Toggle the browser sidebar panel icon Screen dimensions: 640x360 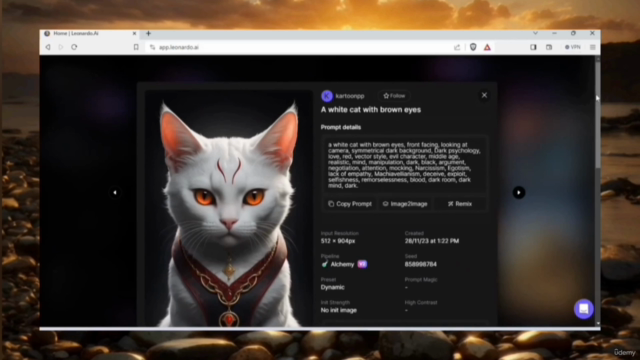(533, 47)
